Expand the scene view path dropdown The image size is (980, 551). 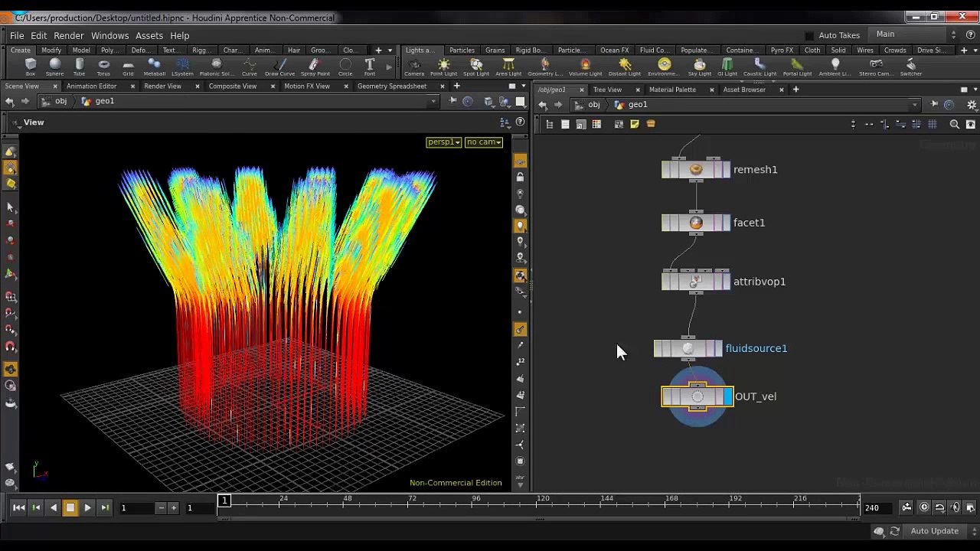click(x=433, y=101)
